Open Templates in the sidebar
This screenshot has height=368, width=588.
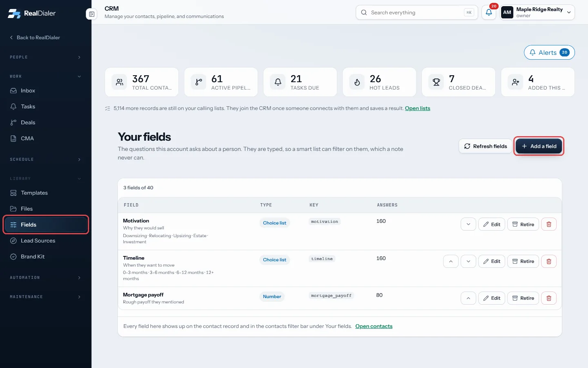click(45, 193)
